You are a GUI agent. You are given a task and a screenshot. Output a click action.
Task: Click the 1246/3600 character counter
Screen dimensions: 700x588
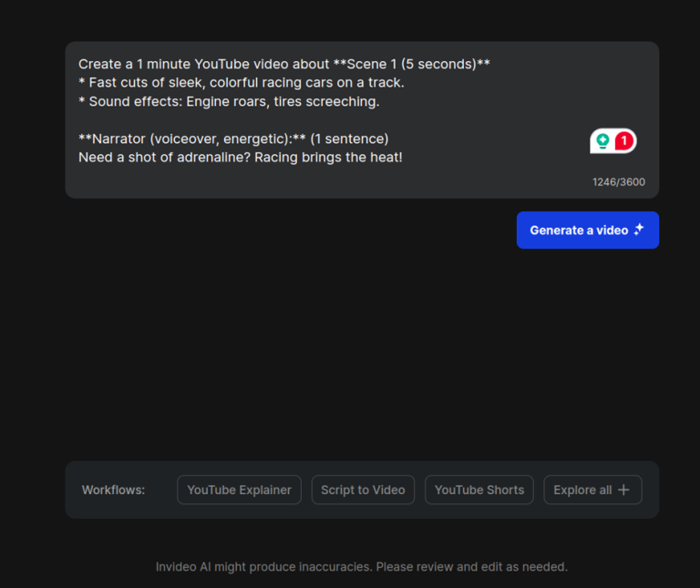click(618, 181)
